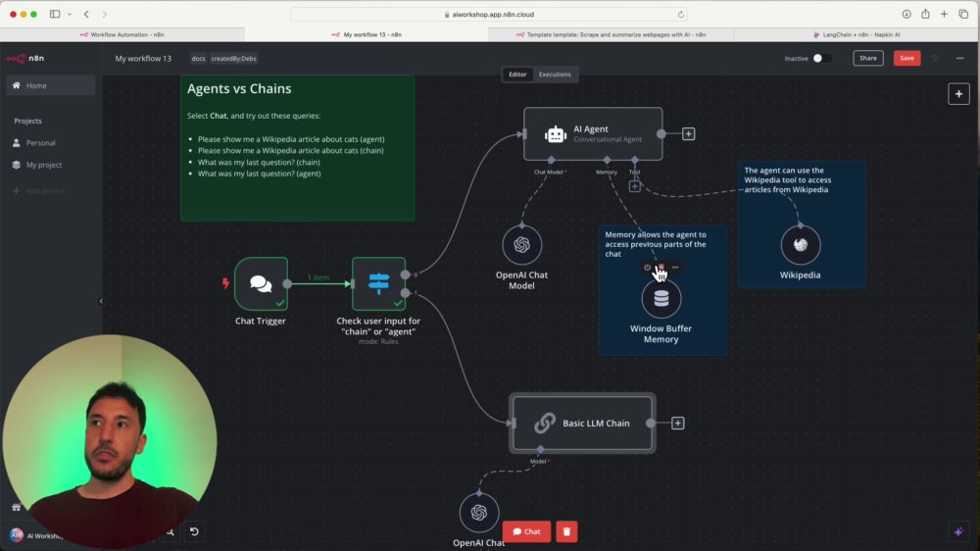The height and width of the screenshot is (551, 980).
Task: Click the n8n logo
Action: coord(25,58)
